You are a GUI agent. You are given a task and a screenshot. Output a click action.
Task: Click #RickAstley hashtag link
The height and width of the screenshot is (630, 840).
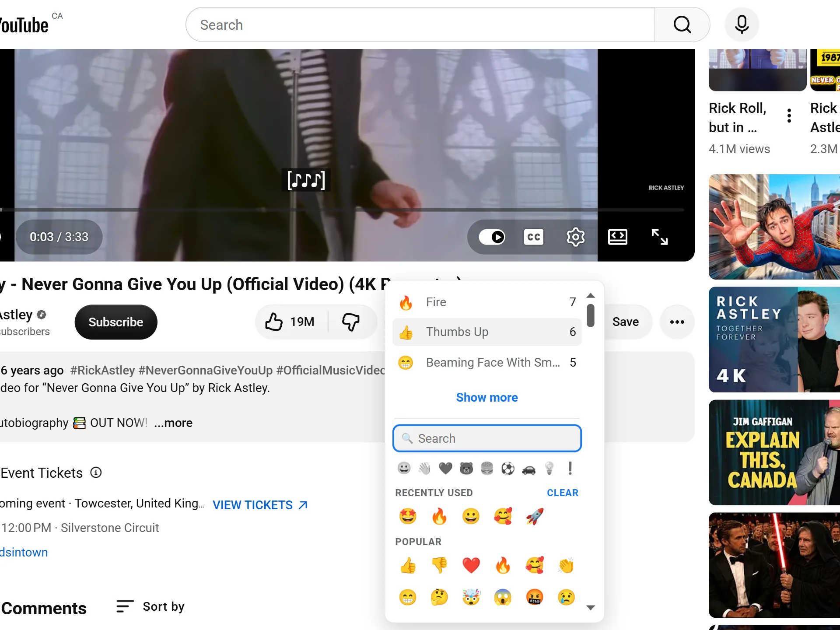point(102,371)
